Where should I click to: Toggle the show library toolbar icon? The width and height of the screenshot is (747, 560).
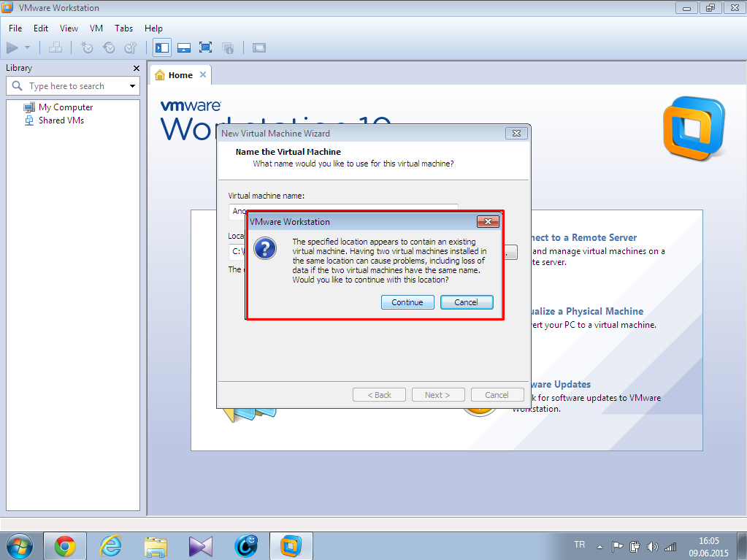pyautogui.click(x=162, y=47)
